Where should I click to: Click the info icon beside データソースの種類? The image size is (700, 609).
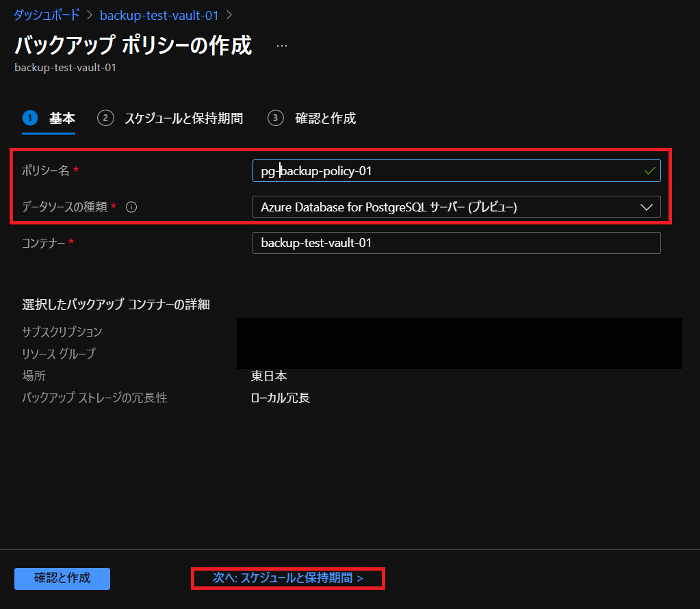(131, 207)
